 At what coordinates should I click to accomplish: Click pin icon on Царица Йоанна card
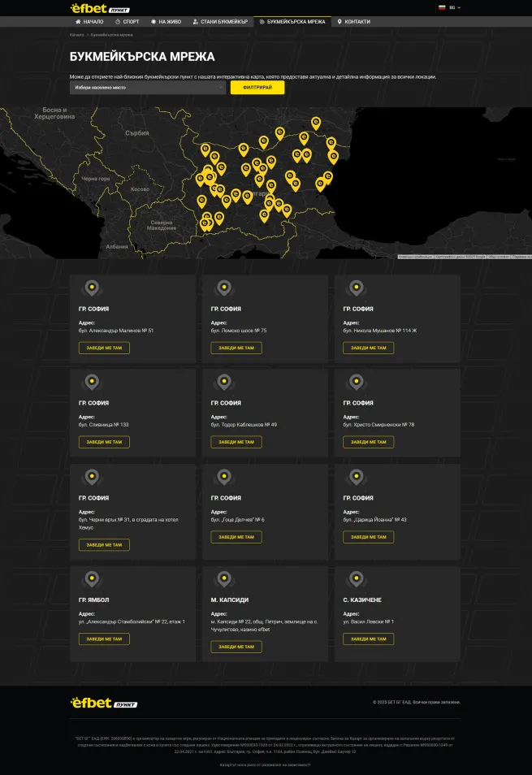(x=356, y=477)
